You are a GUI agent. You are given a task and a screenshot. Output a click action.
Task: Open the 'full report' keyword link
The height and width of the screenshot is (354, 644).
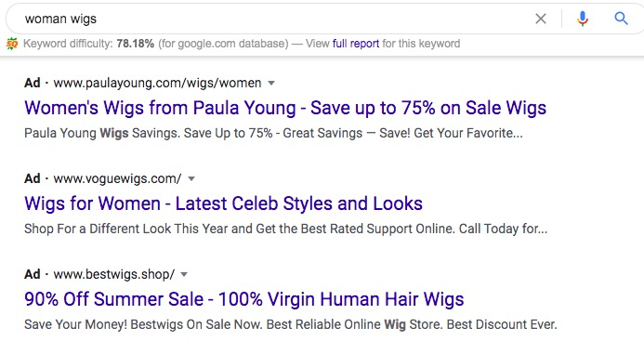(x=356, y=44)
